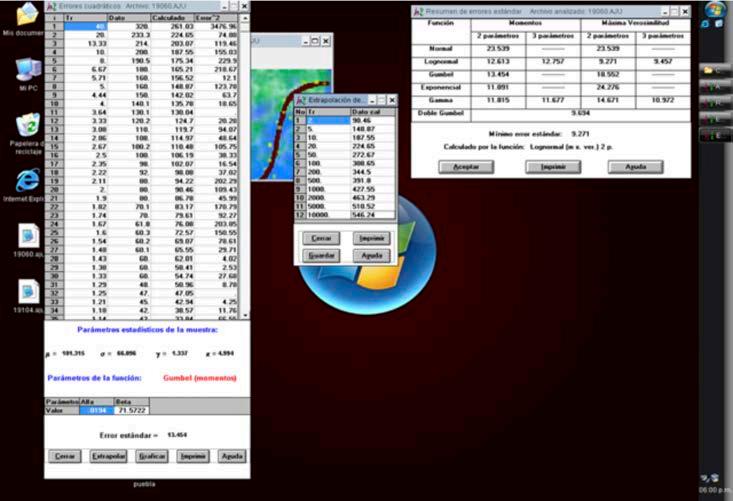Click Imprimir in the Errores cuadráticos window
The image size is (733, 501).
point(193,456)
